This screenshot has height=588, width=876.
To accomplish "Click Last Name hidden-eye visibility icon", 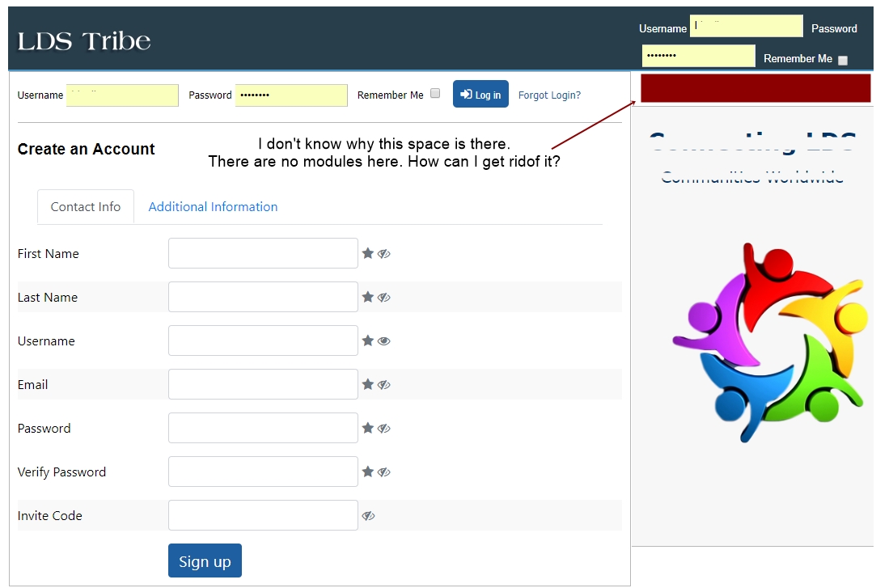I will (x=384, y=297).
